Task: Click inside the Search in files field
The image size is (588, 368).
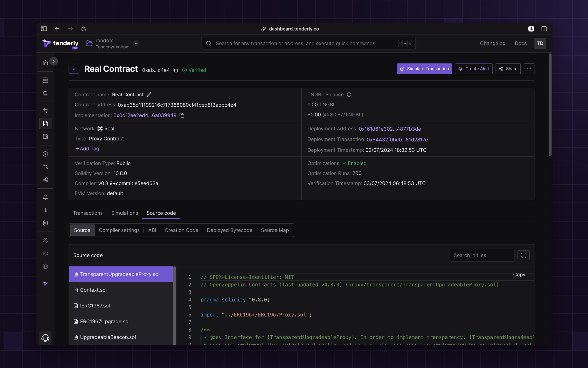Action: pos(482,255)
